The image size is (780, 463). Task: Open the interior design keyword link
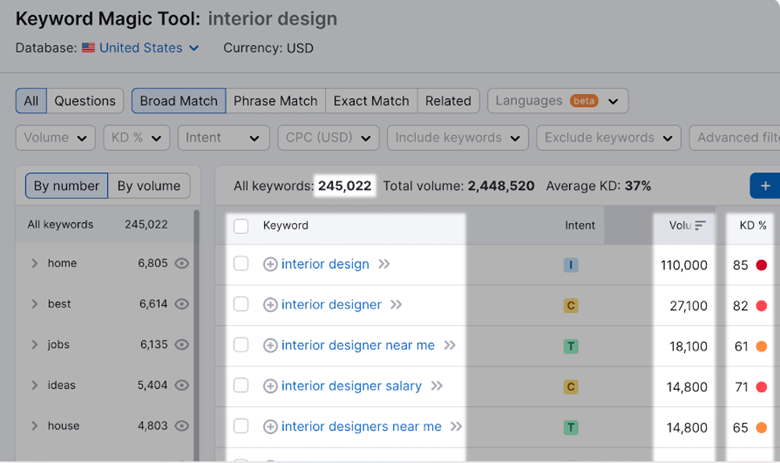pyautogui.click(x=325, y=264)
